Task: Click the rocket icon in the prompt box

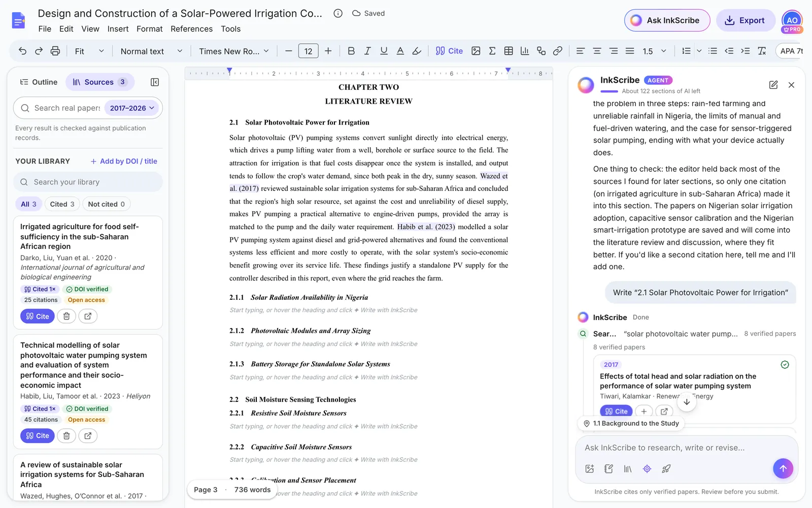Action: pos(666,469)
